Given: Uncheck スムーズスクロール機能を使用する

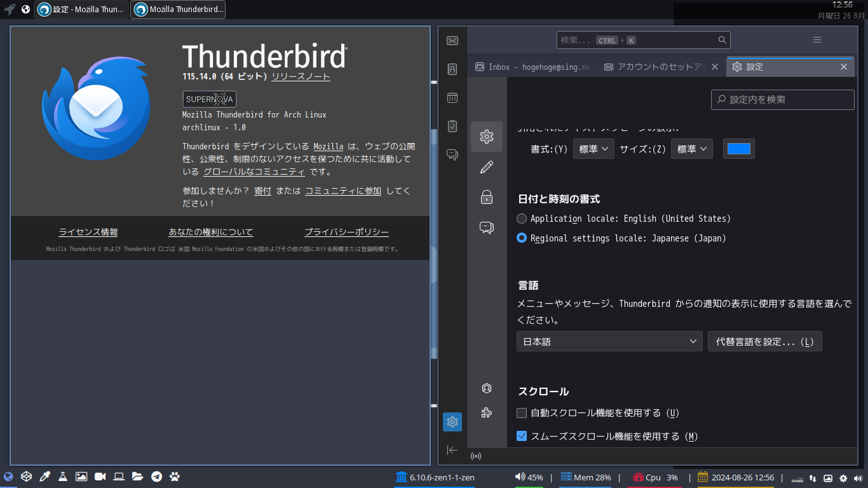Looking at the screenshot, I should coord(522,436).
